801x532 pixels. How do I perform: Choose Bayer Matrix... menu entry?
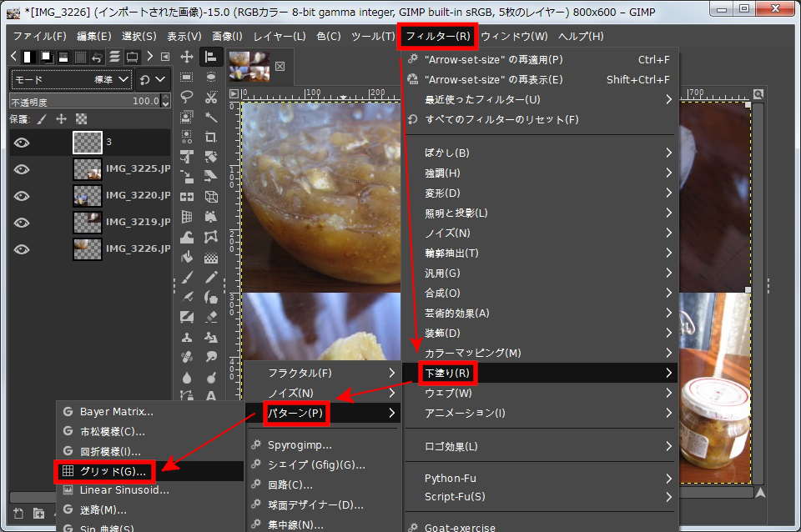click(x=150, y=412)
